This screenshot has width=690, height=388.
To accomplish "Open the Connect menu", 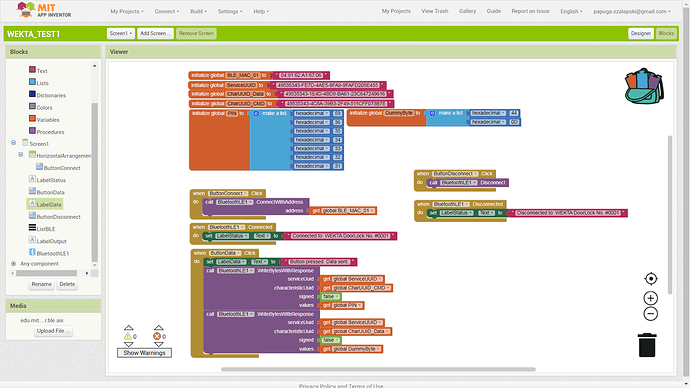I will pyautogui.click(x=166, y=11).
